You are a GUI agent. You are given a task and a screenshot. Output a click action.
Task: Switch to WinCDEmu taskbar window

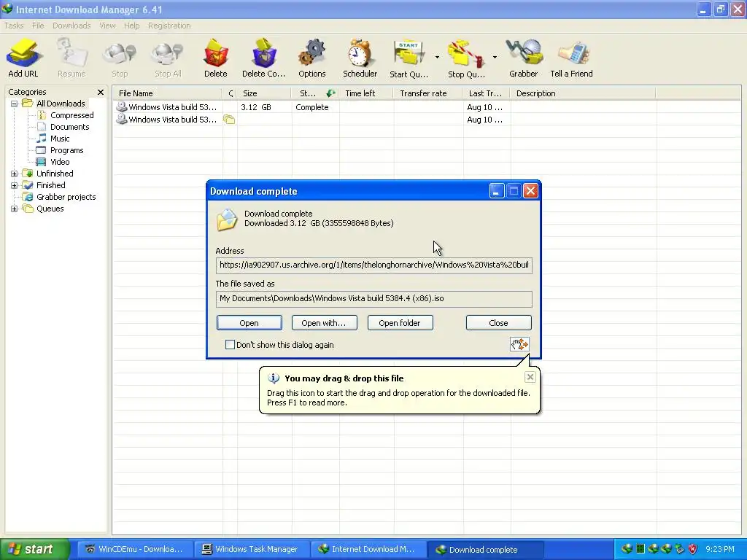point(135,549)
